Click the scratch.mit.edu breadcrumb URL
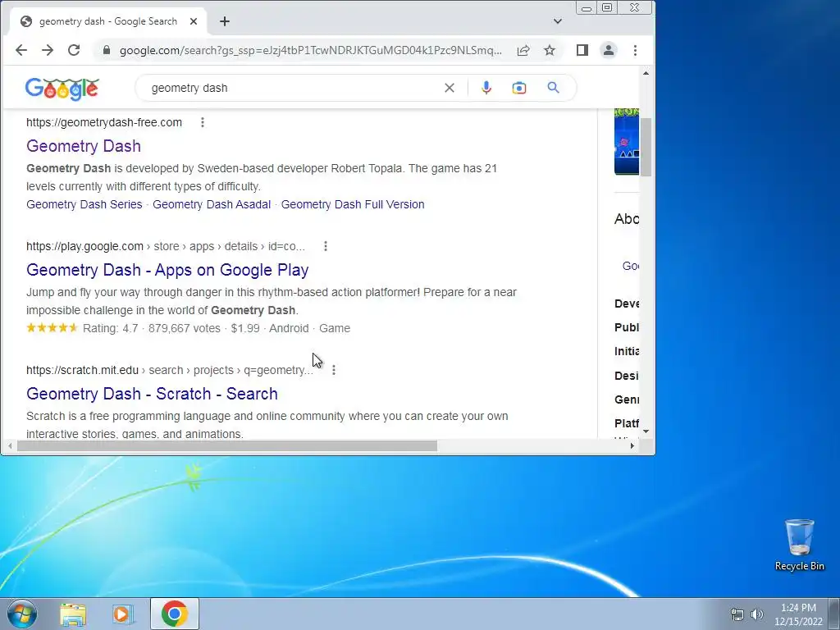This screenshot has width=840, height=630. pyautogui.click(x=169, y=370)
